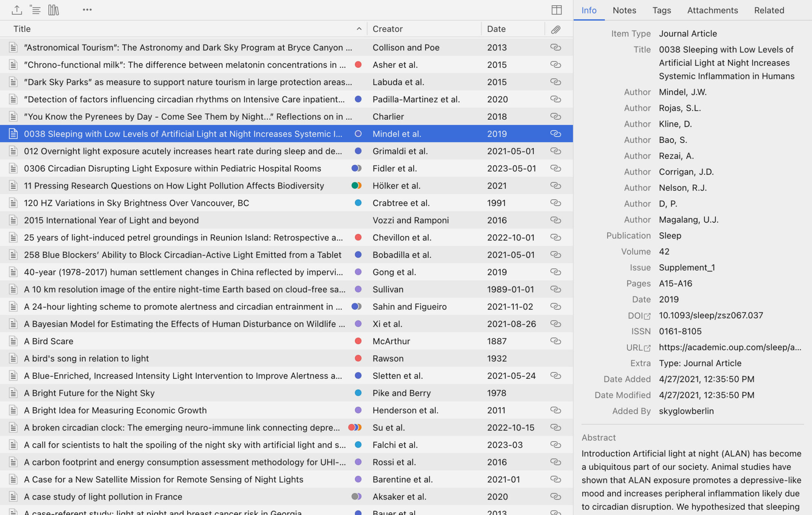
Task: Click the academic.oup.com URL value
Action: tap(730, 347)
